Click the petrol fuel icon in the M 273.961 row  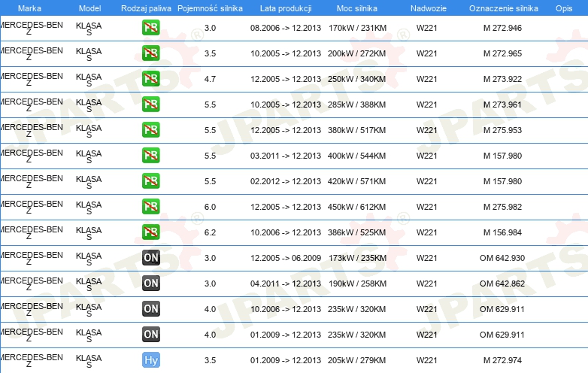[150, 105]
